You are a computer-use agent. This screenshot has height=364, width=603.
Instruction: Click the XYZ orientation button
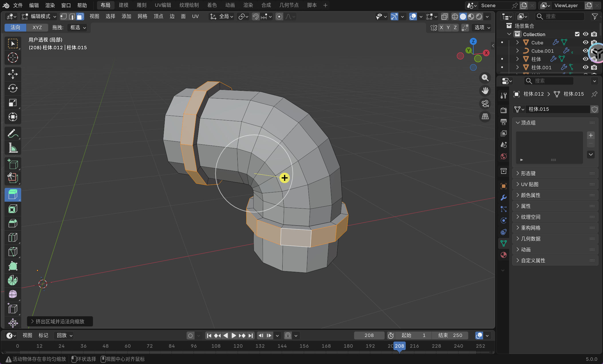(37, 27)
